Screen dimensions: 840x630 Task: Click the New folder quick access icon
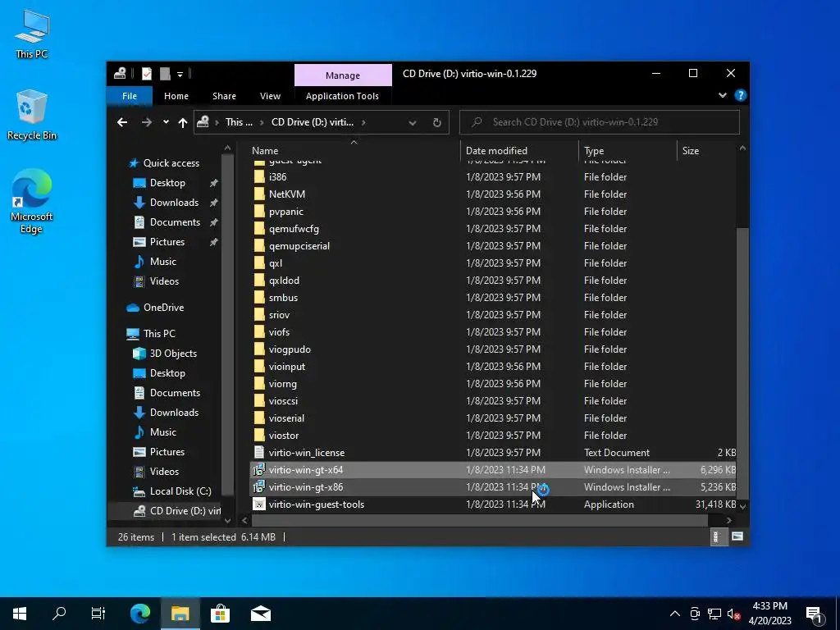[165, 74]
